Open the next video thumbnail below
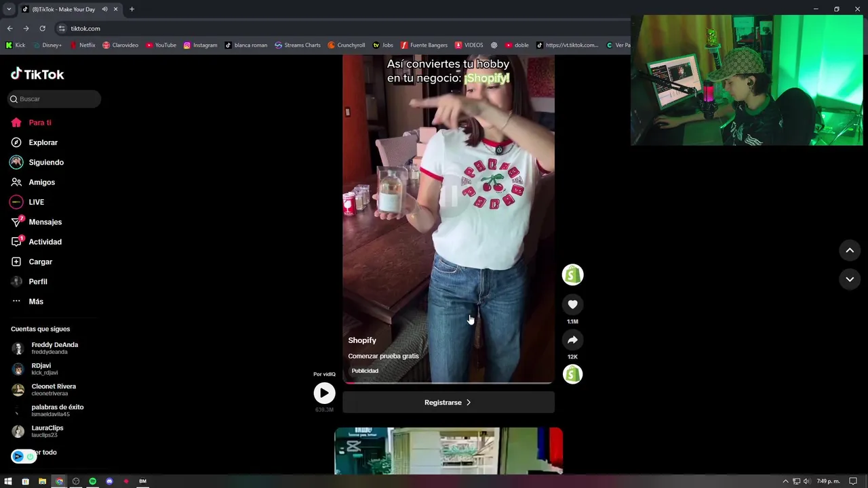The image size is (868, 488). tap(448, 451)
